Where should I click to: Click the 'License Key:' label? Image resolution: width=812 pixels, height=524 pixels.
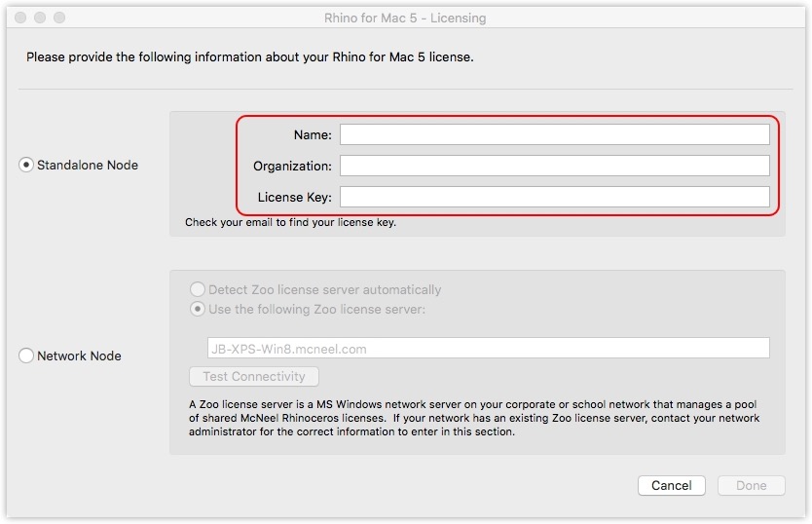tap(295, 198)
